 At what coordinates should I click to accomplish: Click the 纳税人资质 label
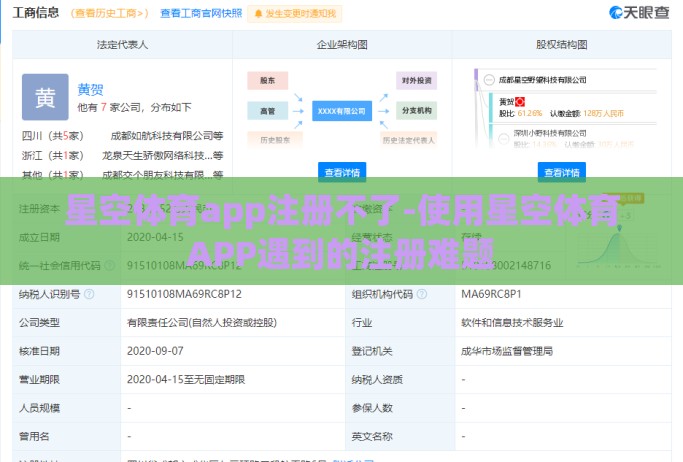377,379
